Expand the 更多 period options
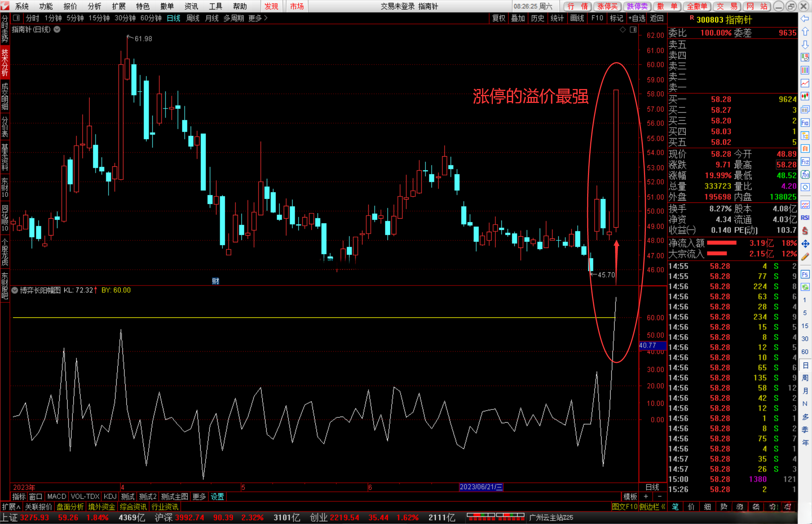The height and width of the screenshot is (524, 812). click(x=258, y=18)
